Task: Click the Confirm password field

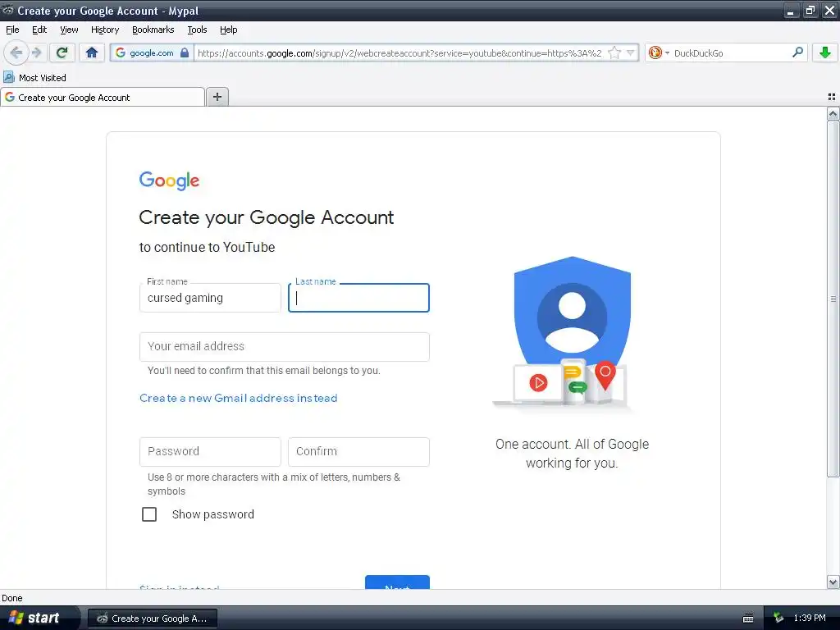Action: (359, 452)
